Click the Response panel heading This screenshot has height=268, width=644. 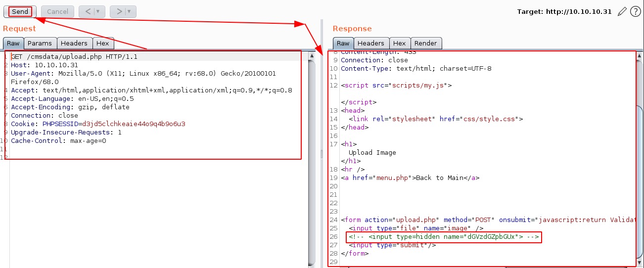pos(352,29)
